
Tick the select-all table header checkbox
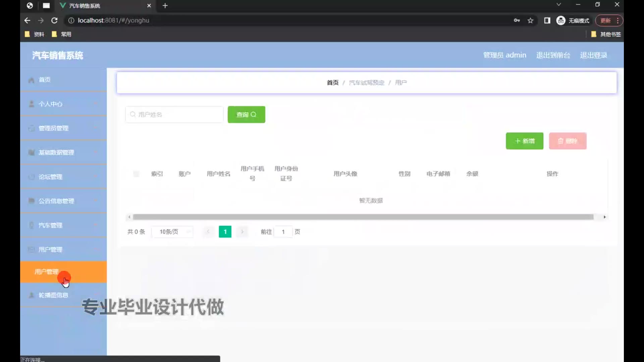[136, 174]
